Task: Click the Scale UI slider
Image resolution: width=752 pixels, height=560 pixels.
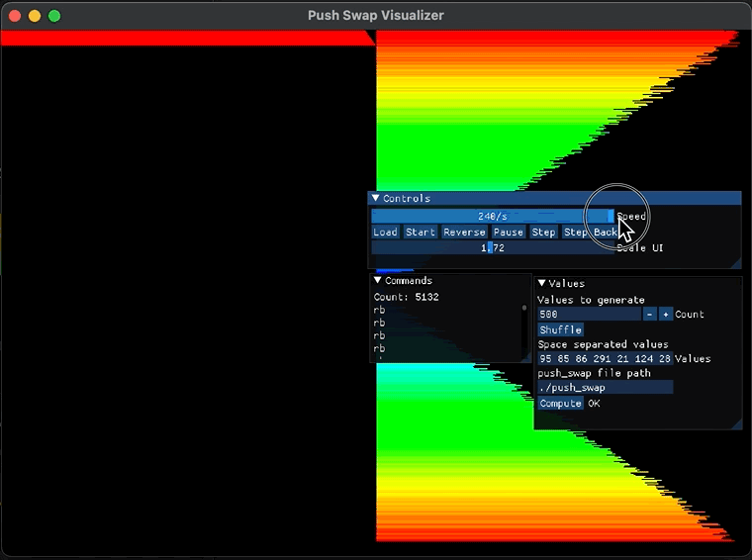Action: tap(492, 248)
